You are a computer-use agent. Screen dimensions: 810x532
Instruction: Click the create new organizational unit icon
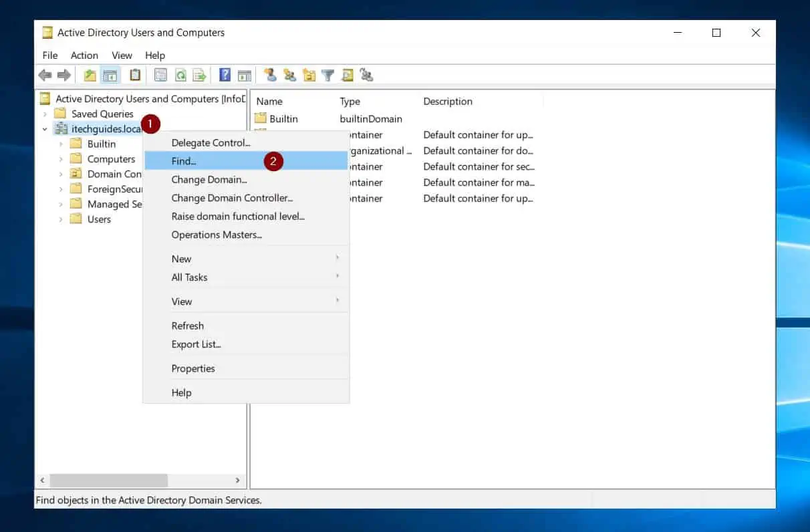(309, 76)
